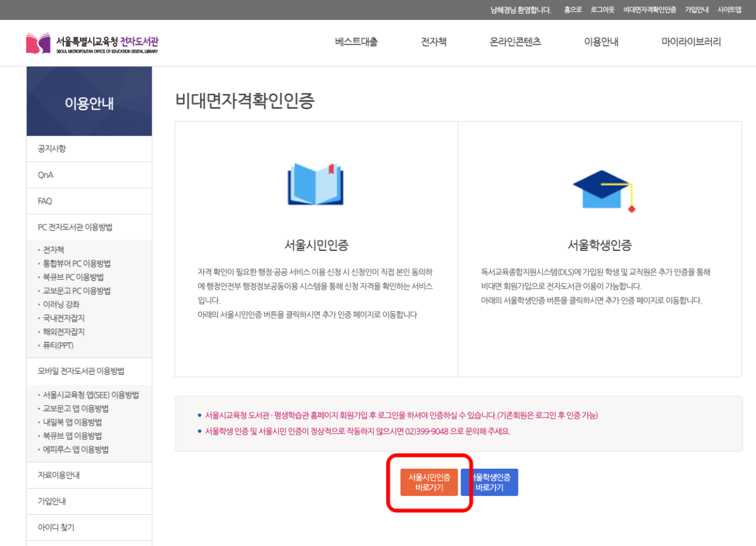Open 모바일 전자도서관 이용방법 sidebar section

click(89, 371)
